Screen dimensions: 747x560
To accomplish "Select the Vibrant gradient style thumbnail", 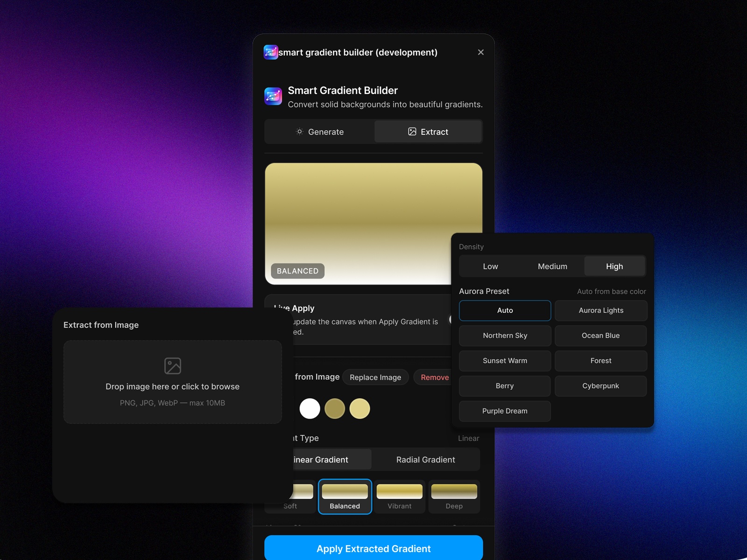I will click(399, 497).
